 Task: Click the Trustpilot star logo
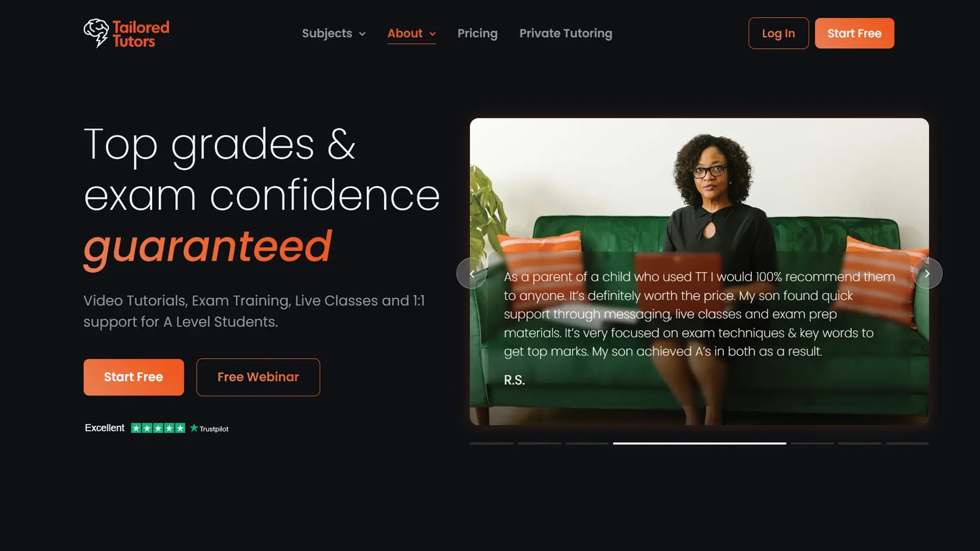tap(209, 429)
